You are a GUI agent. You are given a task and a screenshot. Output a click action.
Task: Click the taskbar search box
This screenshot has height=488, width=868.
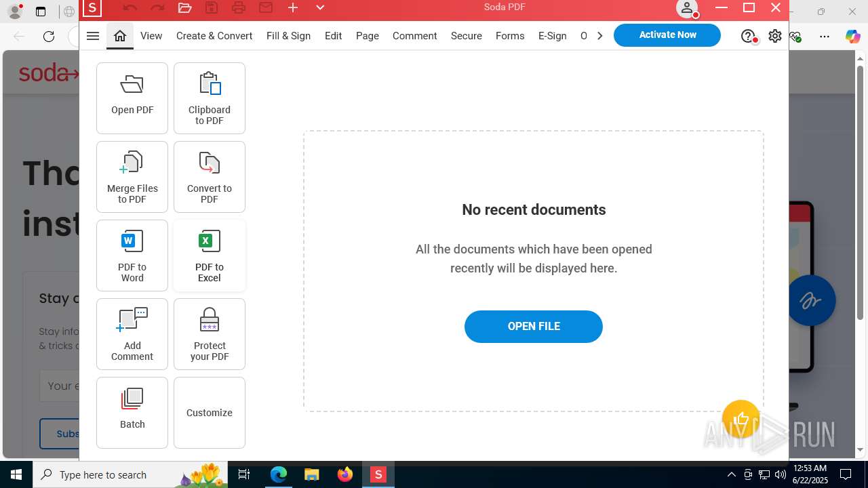[130, 474]
